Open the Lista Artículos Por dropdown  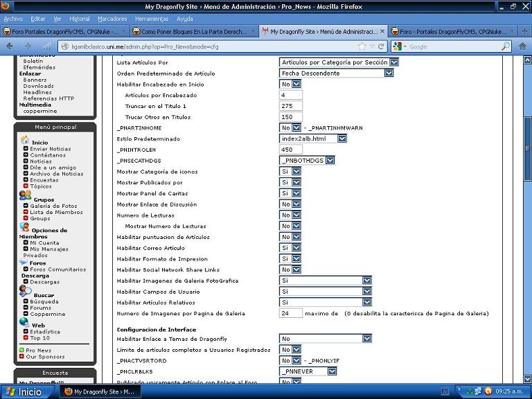(393, 62)
